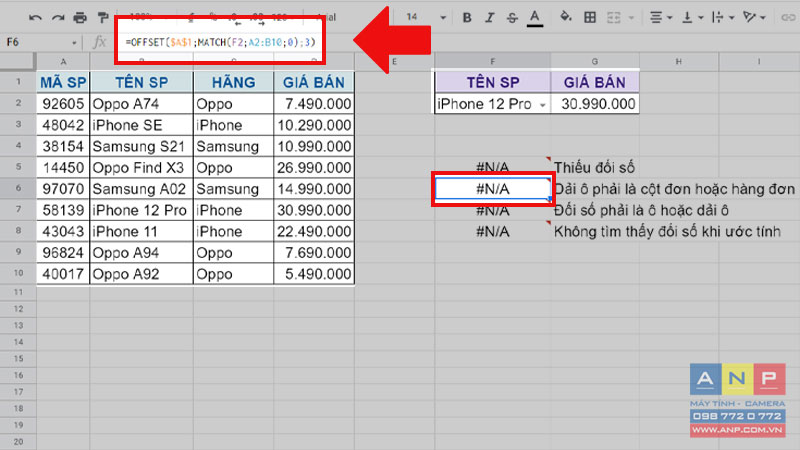Select the Samsung A02 cell

click(141, 189)
